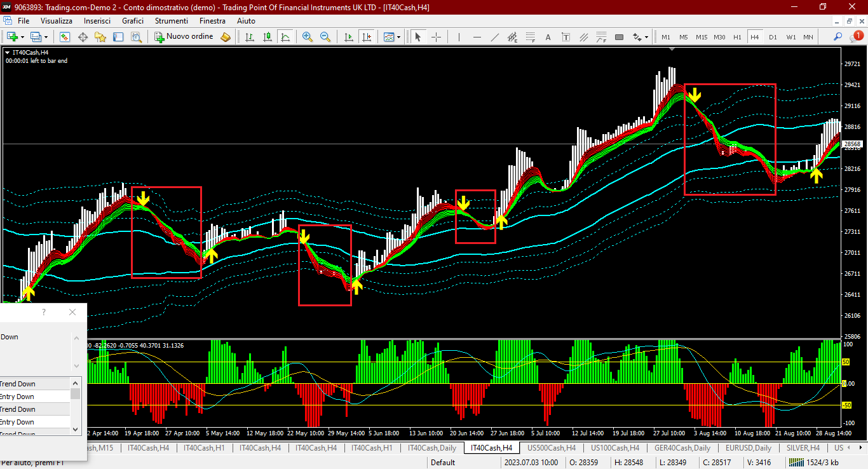868x469 pixels.
Task: Toggle chart auto scroll
Action: pos(348,37)
